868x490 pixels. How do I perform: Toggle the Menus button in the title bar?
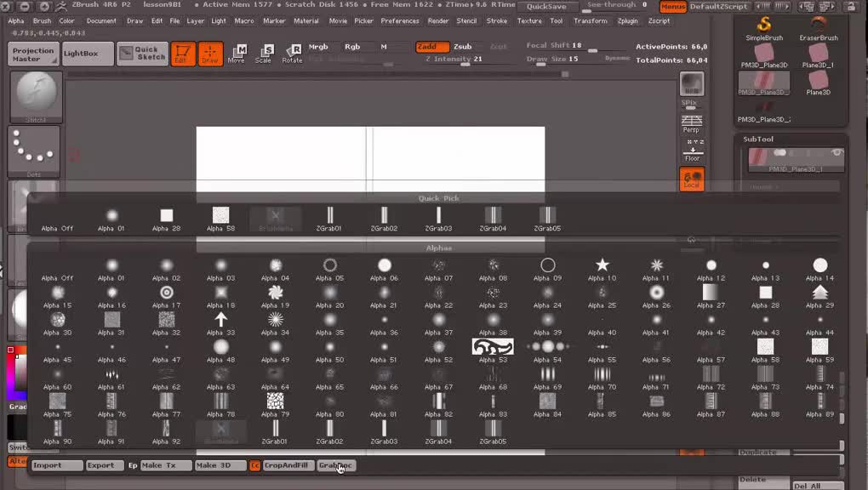pyautogui.click(x=672, y=7)
